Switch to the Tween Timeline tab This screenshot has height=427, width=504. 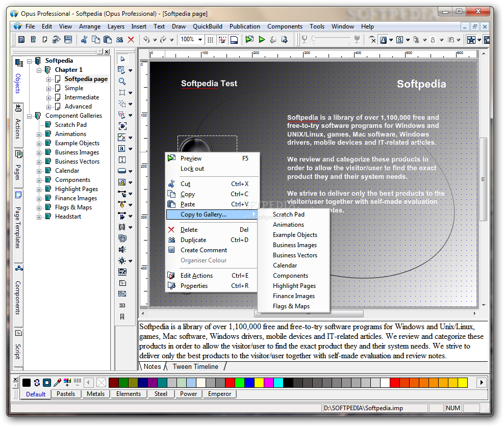pyautogui.click(x=195, y=366)
